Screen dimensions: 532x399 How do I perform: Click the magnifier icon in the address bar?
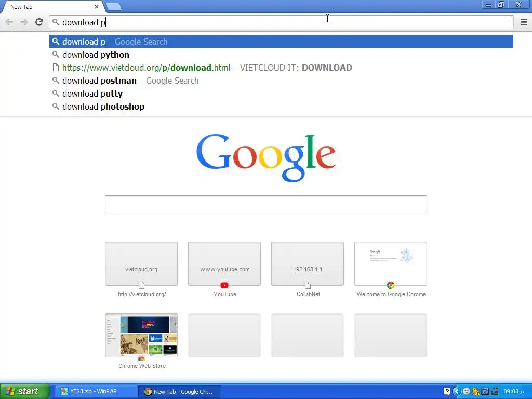pos(56,22)
